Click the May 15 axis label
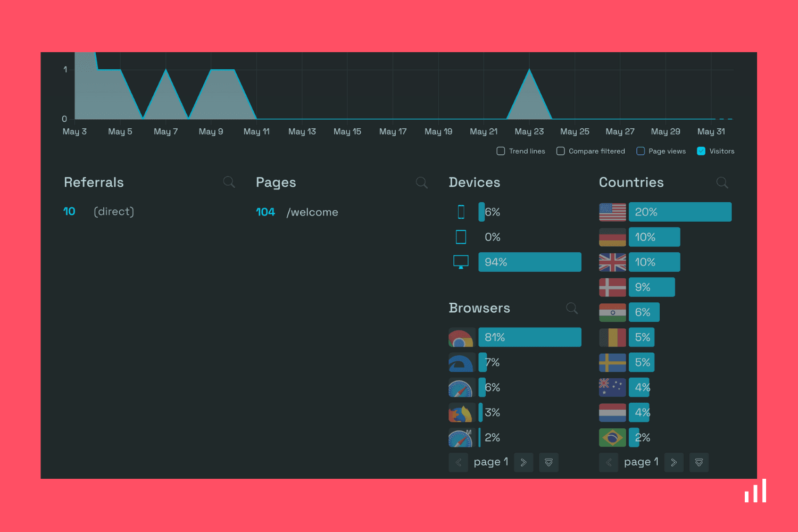 pyautogui.click(x=347, y=131)
